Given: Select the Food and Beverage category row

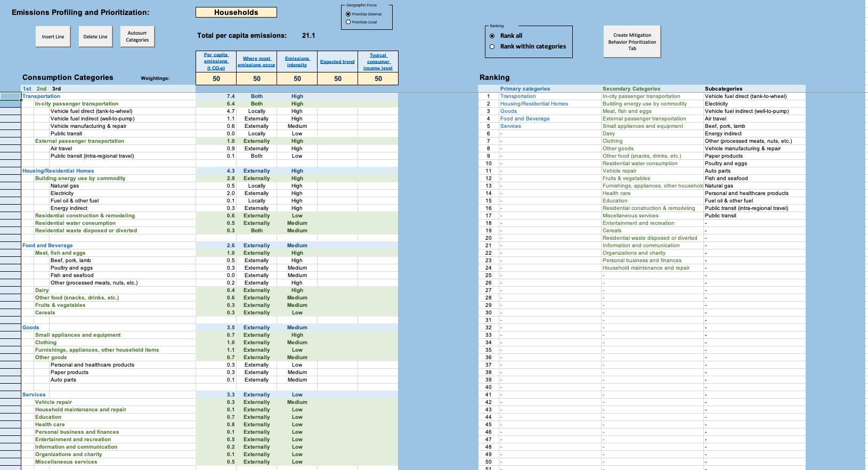Looking at the screenshot, I should point(209,246).
